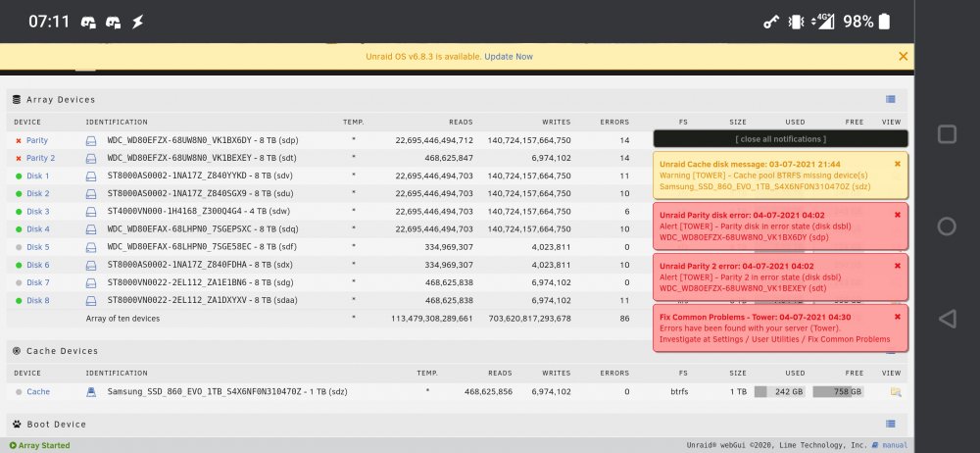Click the Disk 5 row drive icon
The height and width of the screenshot is (453, 980).
click(91, 247)
